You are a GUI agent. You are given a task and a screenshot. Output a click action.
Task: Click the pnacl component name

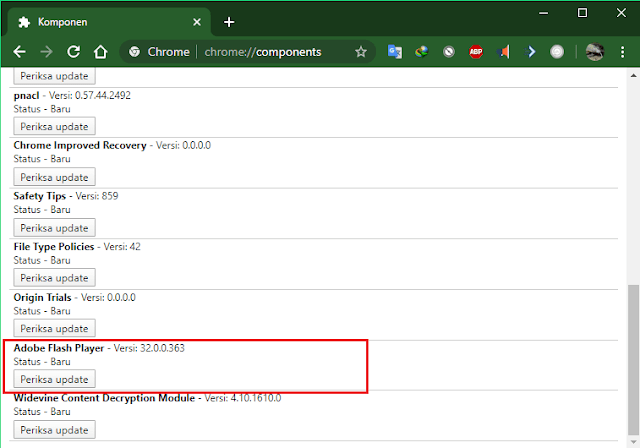pos(26,95)
